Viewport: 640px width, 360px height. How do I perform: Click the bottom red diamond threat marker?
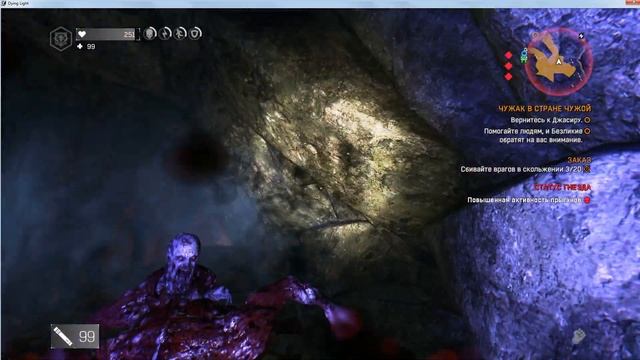pos(508,76)
